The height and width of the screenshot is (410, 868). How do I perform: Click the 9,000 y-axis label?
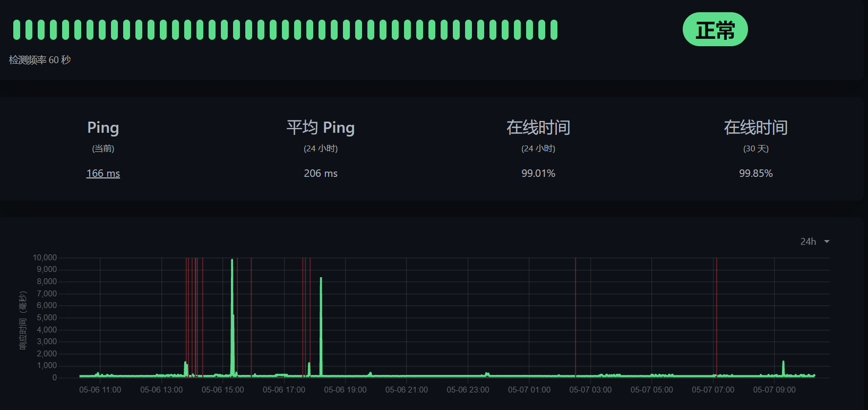pyautogui.click(x=47, y=269)
